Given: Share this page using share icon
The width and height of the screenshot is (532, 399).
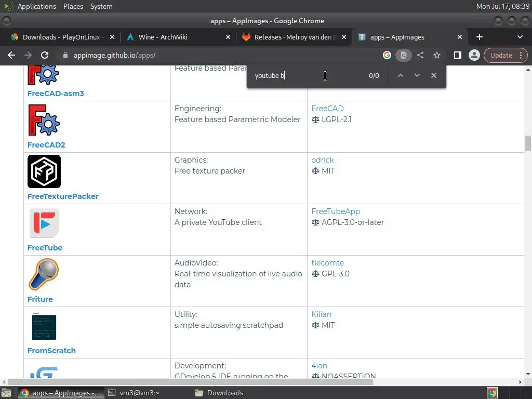Looking at the screenshot, I should pyautogui.click(x=420, y=55).
